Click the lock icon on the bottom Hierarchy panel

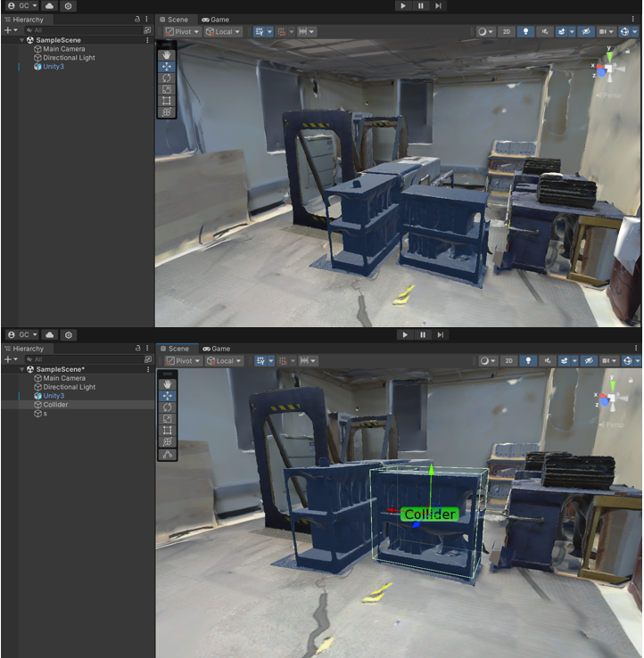coord(137,349)
